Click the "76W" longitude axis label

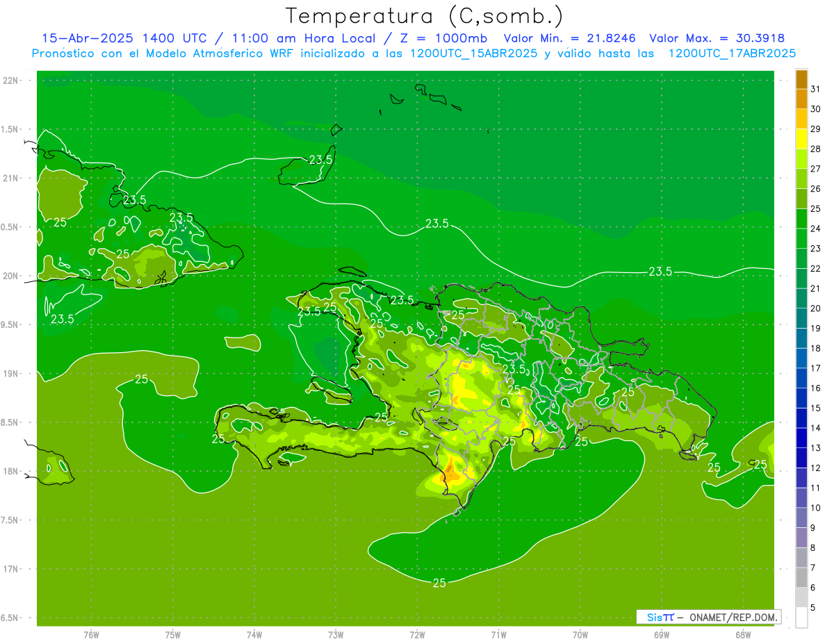91,634
